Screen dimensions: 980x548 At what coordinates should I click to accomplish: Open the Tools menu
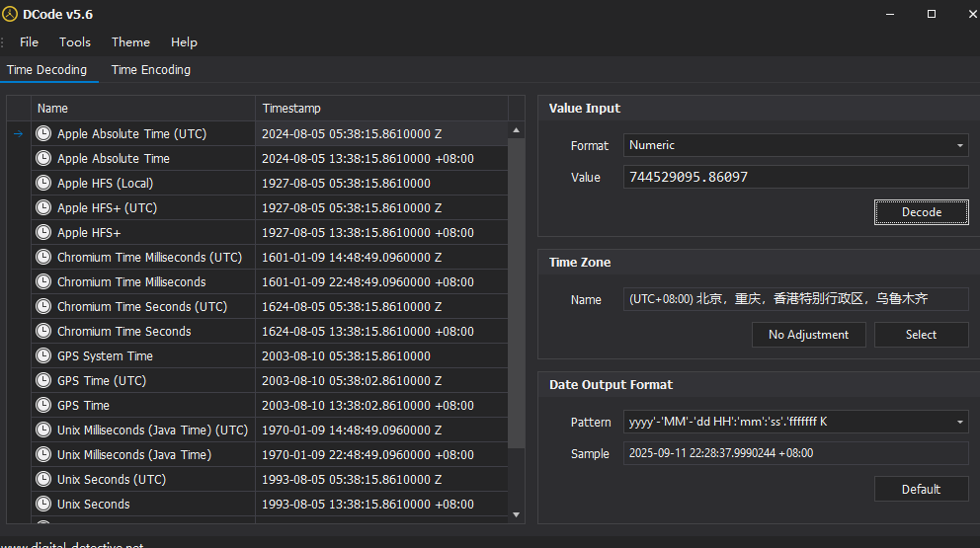pyautogui.click(x=75, y=41)
